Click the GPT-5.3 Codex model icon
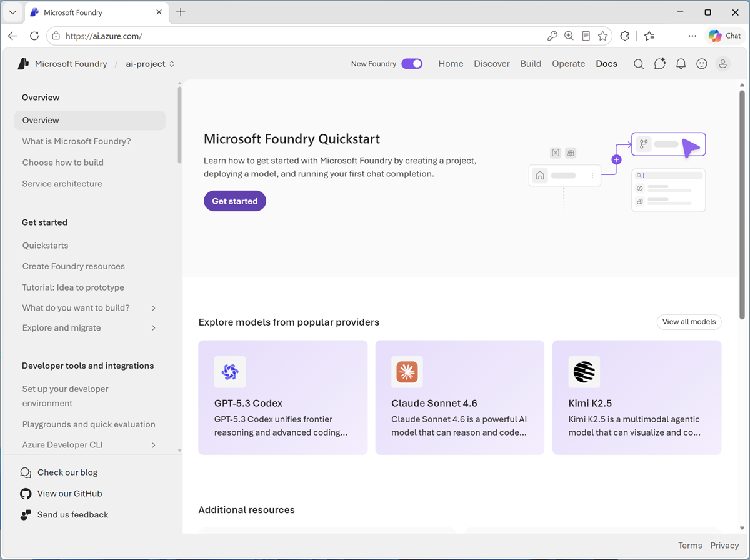 tap(230, 372)
